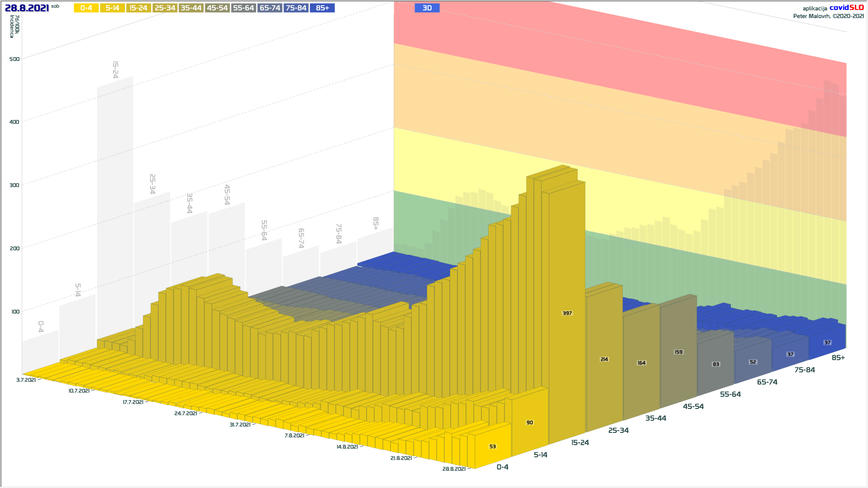Toggle the 5-14 age group legend
The height and width of the screenshot is (488, 868).
tap(112, 8)
